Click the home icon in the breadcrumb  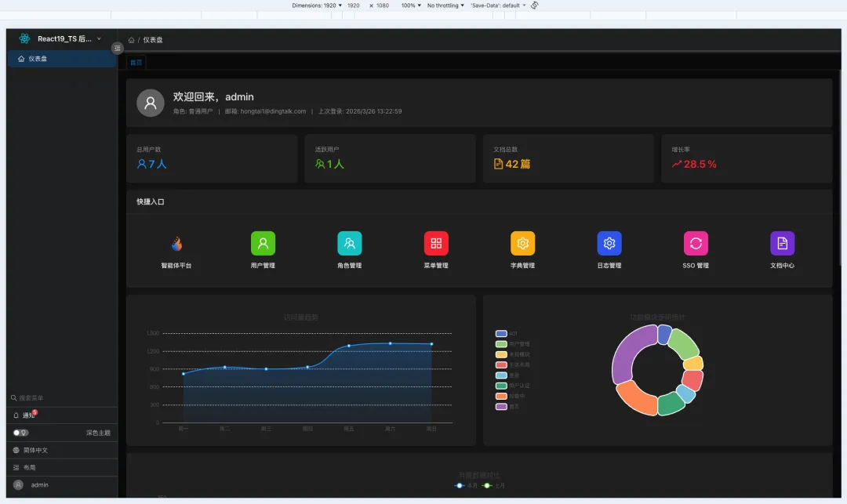[x=131, y=40]
